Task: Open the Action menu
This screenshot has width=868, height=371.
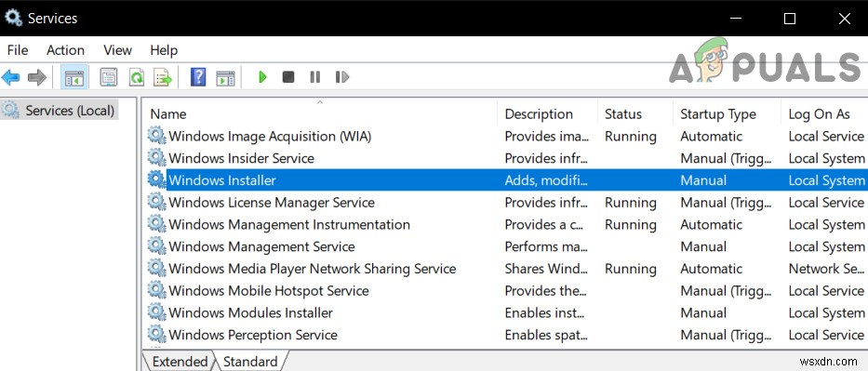Action: [65, 50]
